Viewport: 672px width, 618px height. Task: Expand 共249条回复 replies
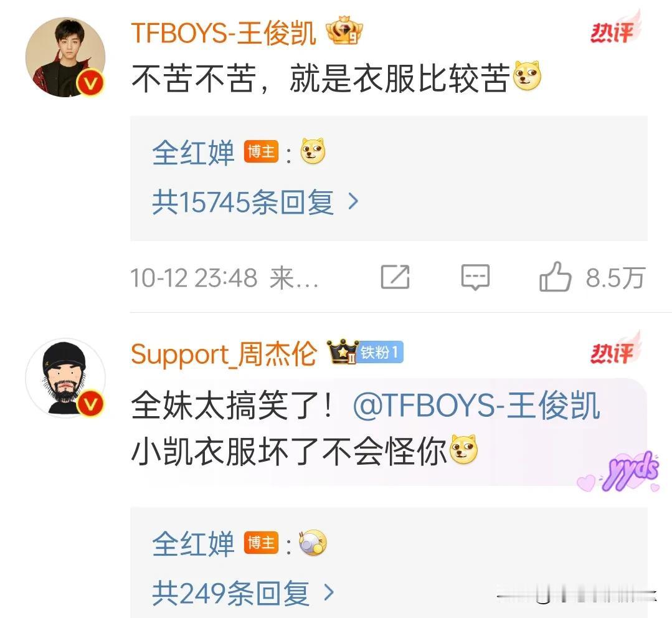pyautogui.click(x=243, y=593)
